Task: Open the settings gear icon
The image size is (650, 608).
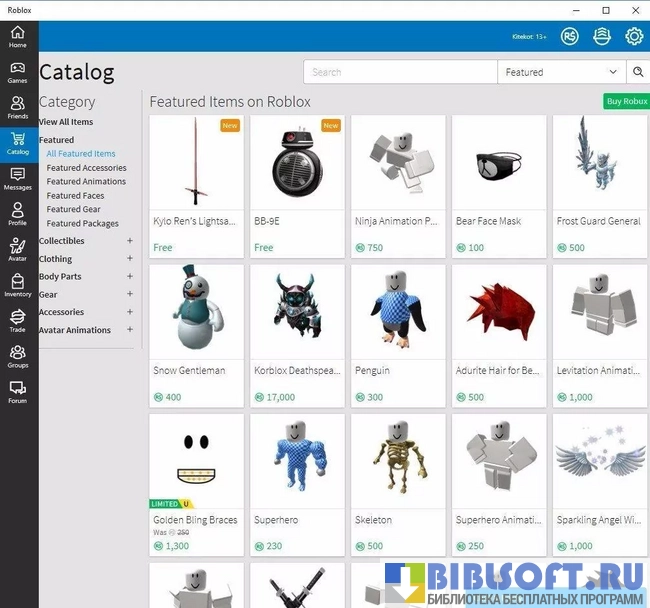Action: (x=634, y=37)
